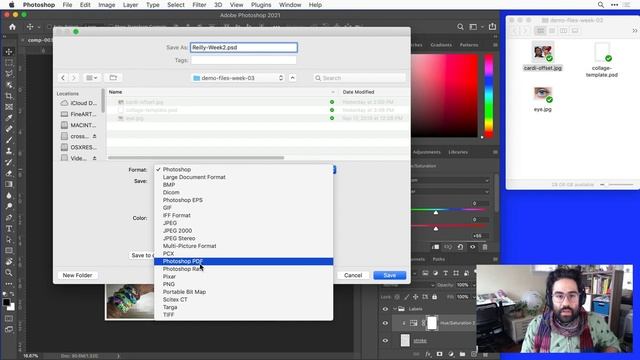640x360 pixels.
Task: Select the Clone Stamp tool
Action: point(9,151)
